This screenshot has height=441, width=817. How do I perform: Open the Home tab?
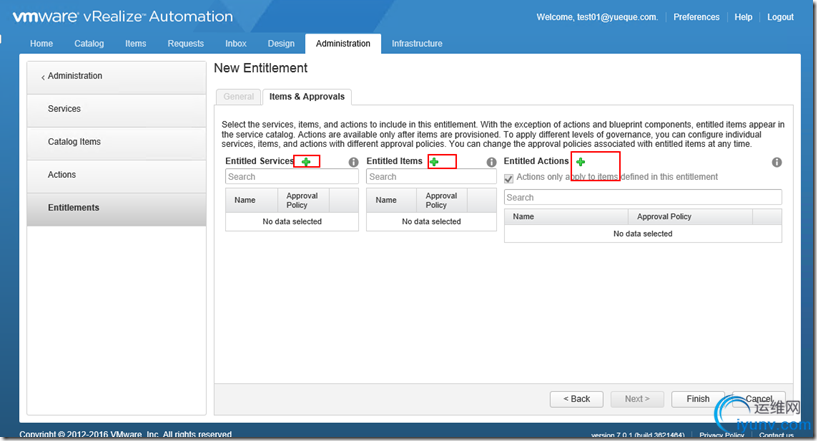click(x=41, y=44)
